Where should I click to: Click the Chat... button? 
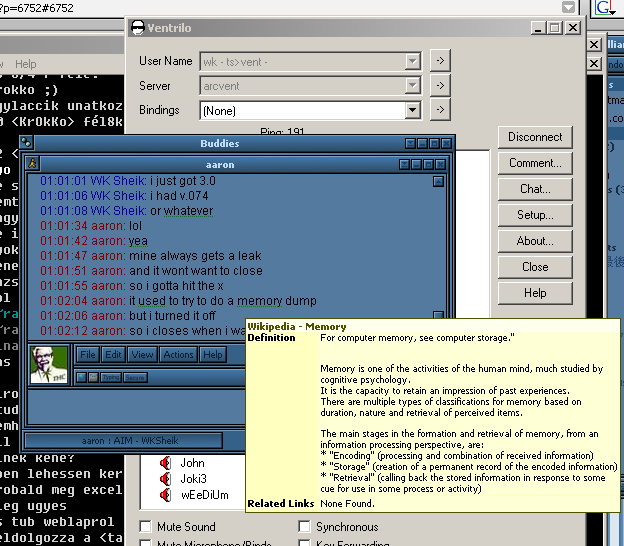[x=535, y=189]
